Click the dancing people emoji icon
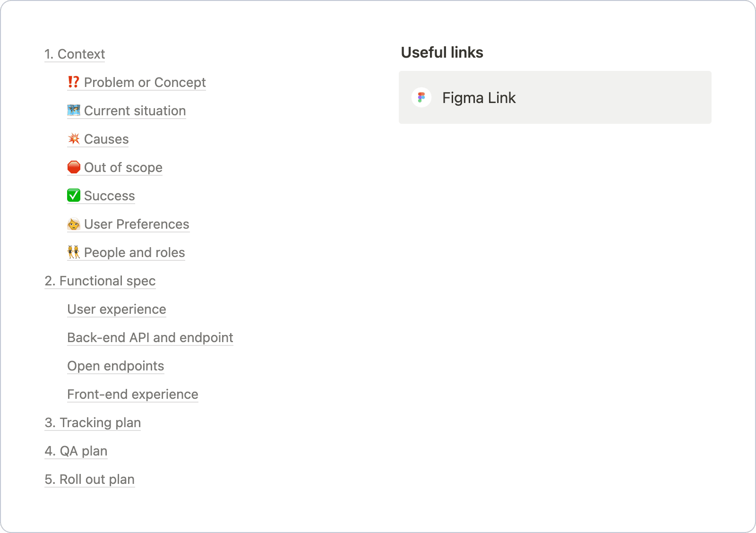This screenshot has height=533, width=756. 74,252
